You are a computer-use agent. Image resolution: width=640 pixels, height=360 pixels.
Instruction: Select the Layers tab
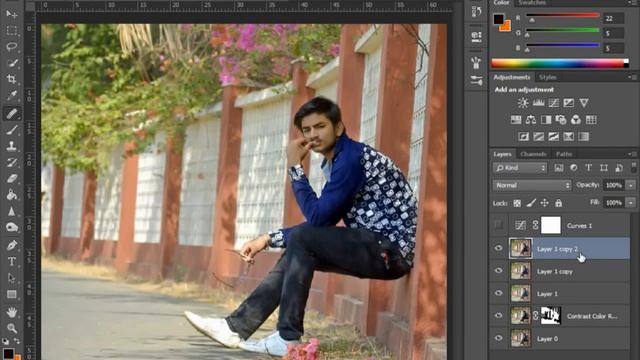(502, 154)
